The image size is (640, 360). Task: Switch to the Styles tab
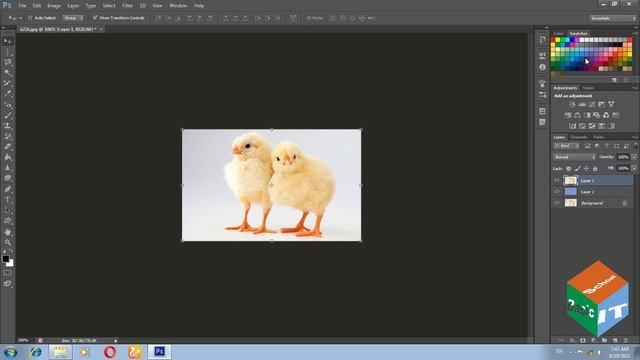(588, 88)
